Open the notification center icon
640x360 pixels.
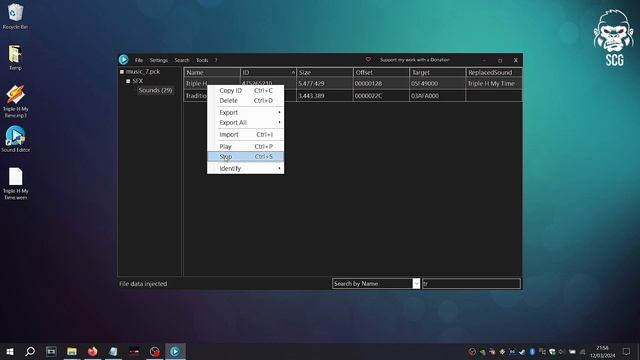click(x=627, y=351)
